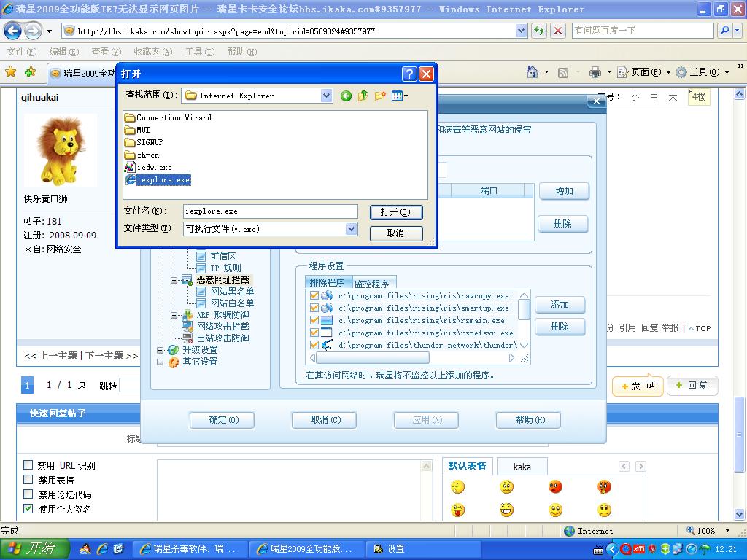Expand the 其它设置 tree node
This screenshot has width=747, height=560.
click(x=160, y=362)
